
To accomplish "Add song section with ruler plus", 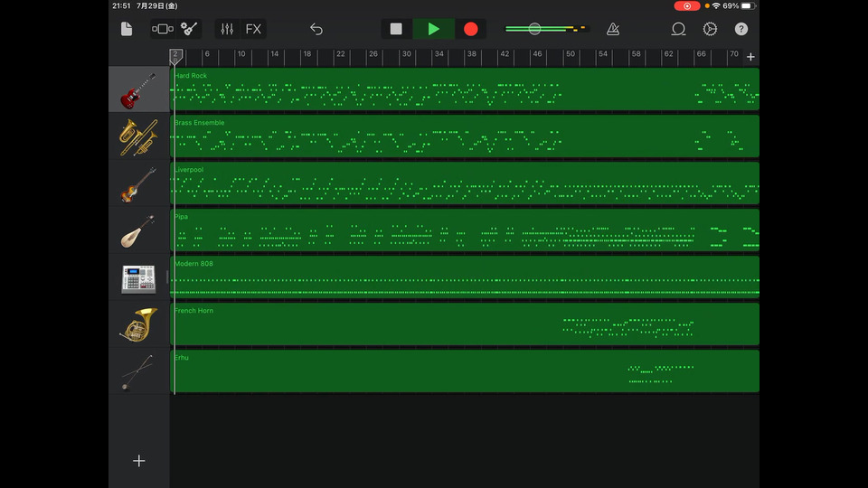I will 750,56.
